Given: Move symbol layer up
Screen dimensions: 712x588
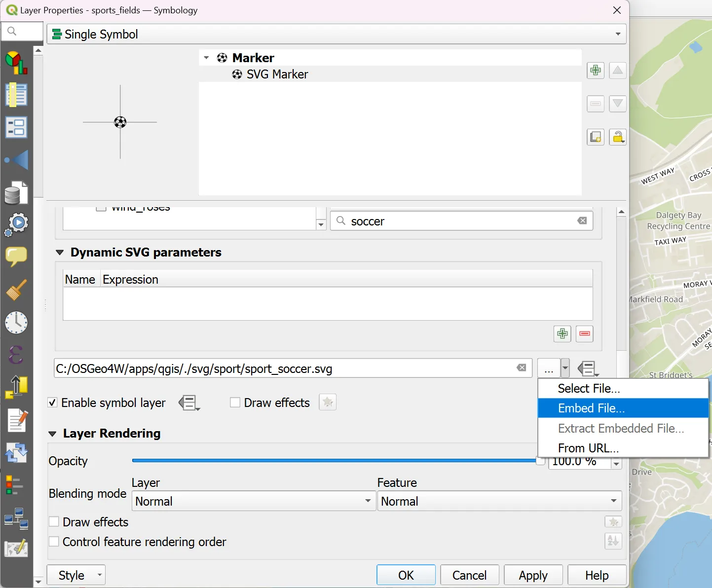Looking at the screenshot, I should tap(618, 71).
